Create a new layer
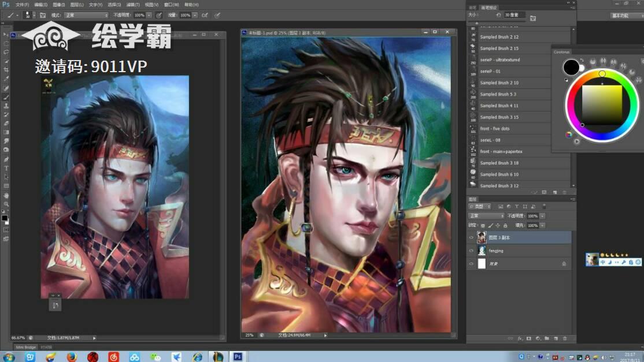The image size is (644, 362). [x=556, y=339]
